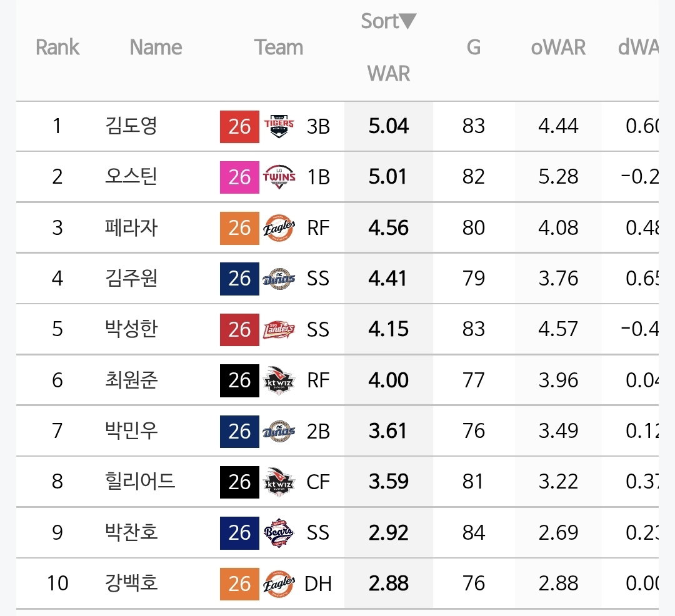Image resolution: width=675 pixels, height=616 pixels.
Task: Click the Name column header
Action: pos(156,47)
